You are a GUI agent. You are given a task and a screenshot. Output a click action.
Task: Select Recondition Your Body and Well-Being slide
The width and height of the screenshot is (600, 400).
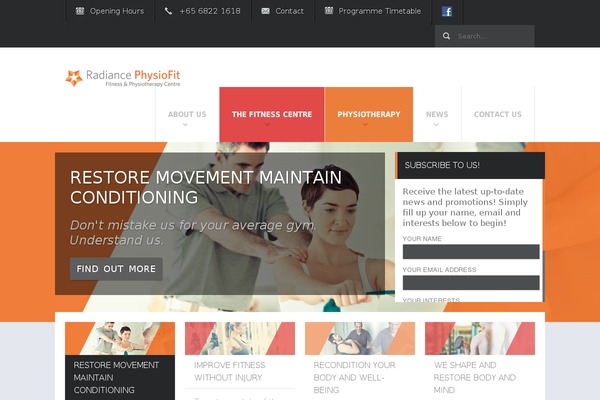pos(360,338)
